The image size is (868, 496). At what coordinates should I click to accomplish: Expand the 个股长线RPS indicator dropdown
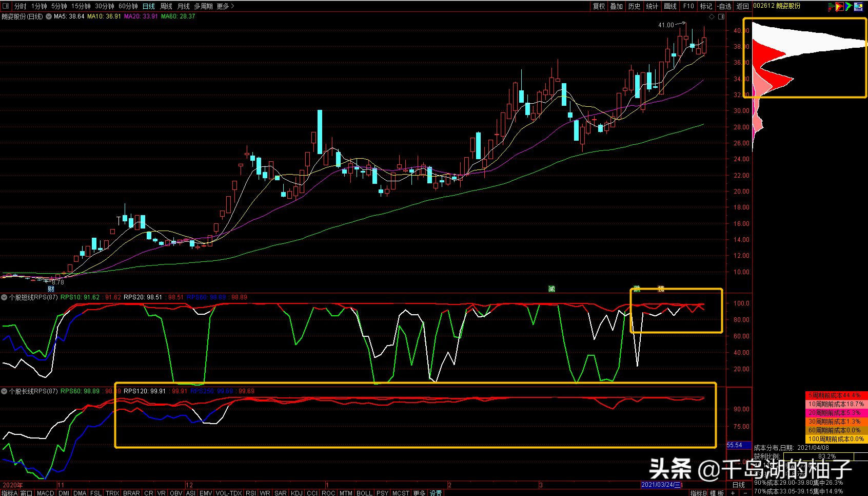pyautogui.click(x=4, y=391)
